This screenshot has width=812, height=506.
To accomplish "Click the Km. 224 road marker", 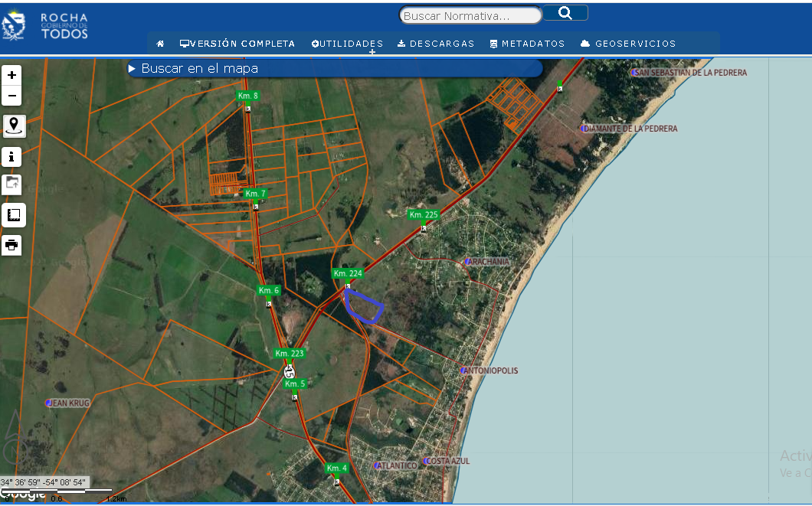I will pos(348,273).
